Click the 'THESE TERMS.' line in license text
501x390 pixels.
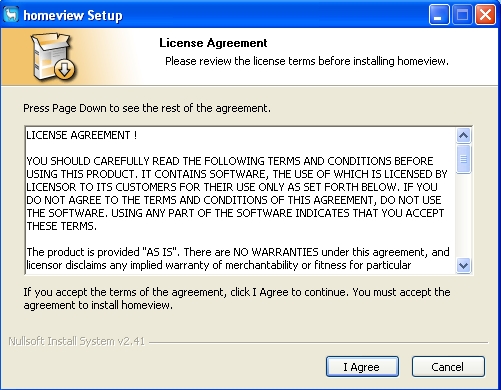61,226
